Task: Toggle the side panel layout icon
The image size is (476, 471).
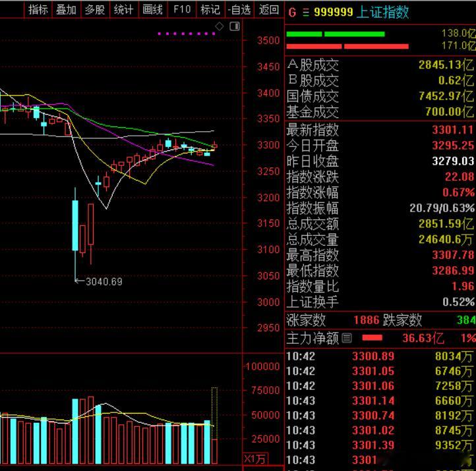Action: 235,26
